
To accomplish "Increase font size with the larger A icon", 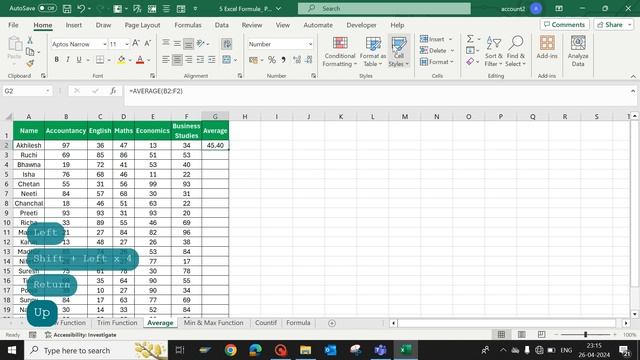I will (x=136, y=43).
